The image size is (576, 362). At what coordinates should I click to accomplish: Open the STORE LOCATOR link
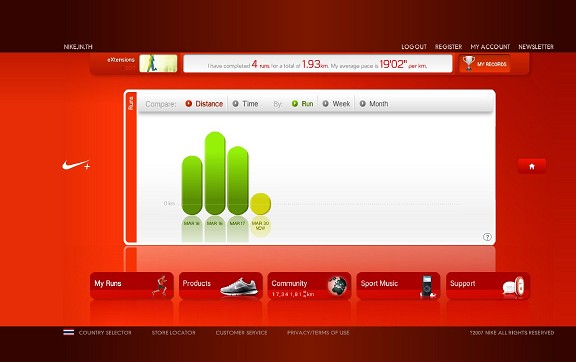coord(173,333)
